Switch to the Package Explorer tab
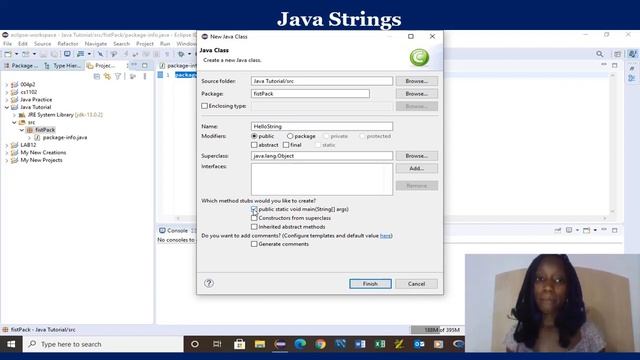Screen dimensions: 640x360 pos(21,65)
